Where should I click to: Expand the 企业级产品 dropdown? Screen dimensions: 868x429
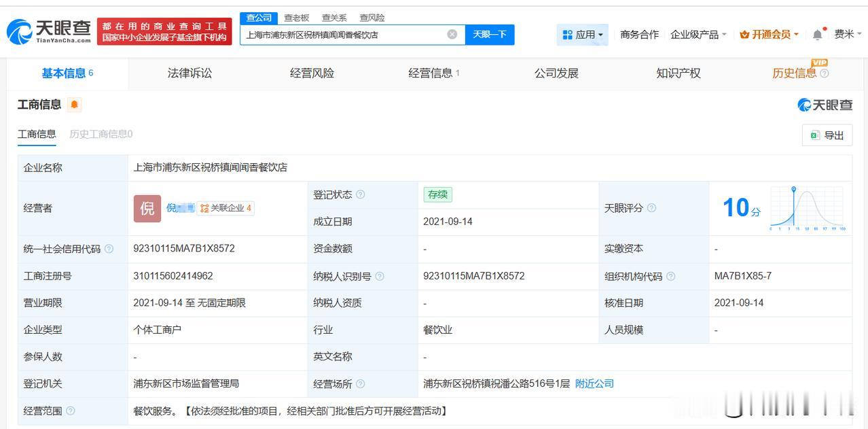coord(698,35)
